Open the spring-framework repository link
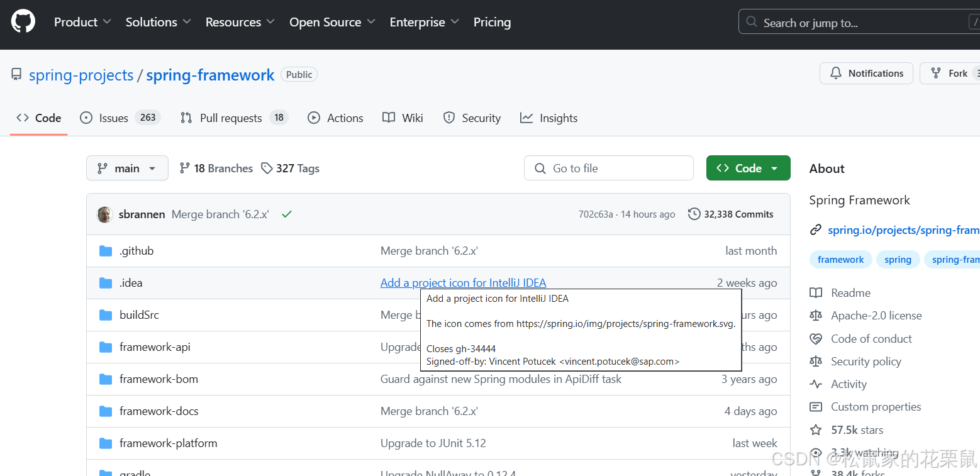980x476 pixels. 210,75
